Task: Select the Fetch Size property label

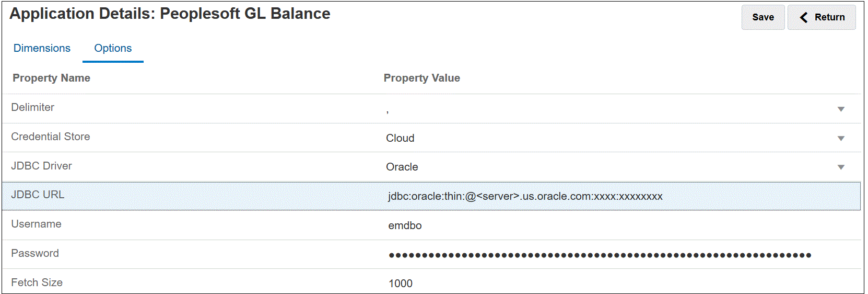Action: tap(37, 282)
